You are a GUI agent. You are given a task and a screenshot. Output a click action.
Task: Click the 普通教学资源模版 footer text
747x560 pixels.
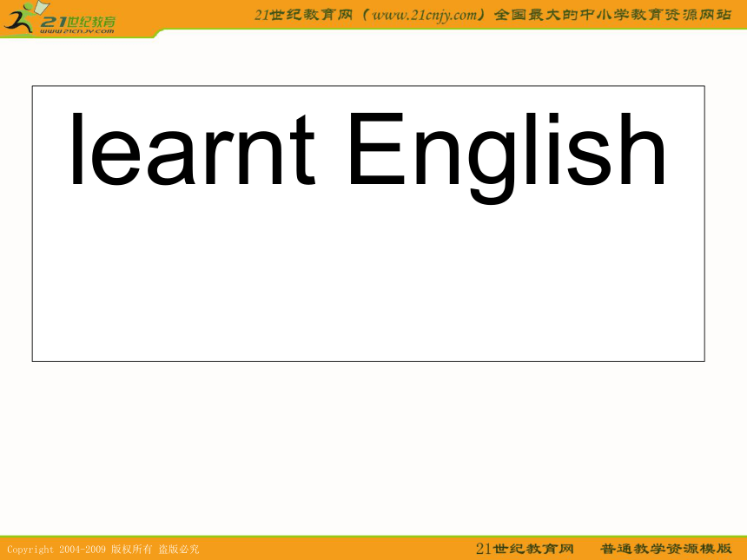point(665,549)
